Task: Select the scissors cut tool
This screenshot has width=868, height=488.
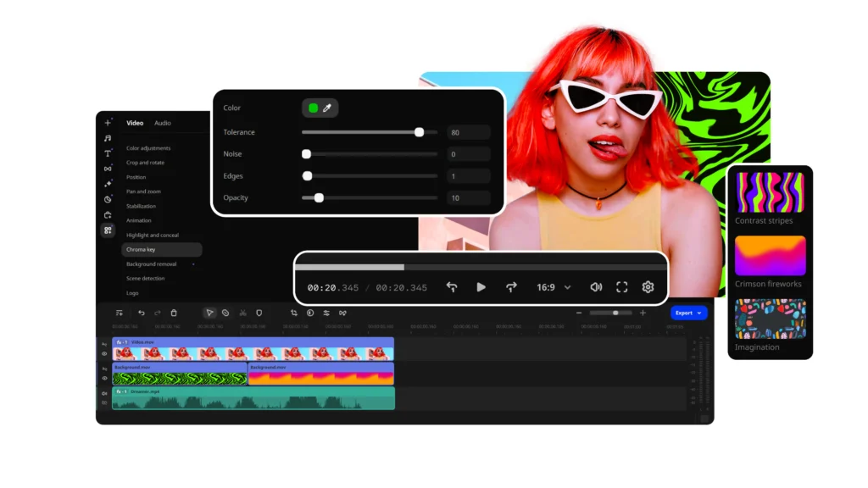Action: click(x=242, y=313)
